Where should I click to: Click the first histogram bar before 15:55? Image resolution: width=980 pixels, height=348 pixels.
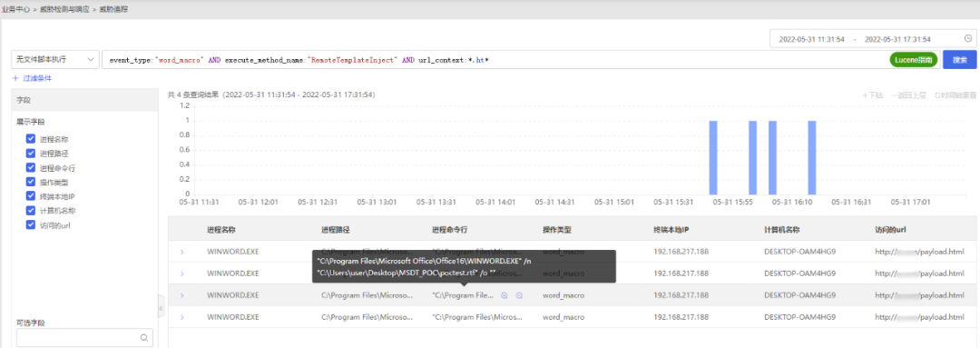tap(713, 158)
